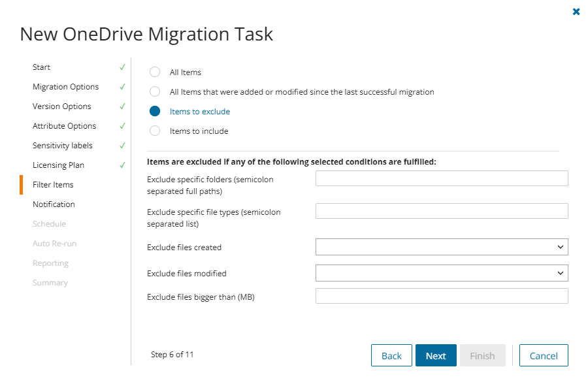This screenshot has height=386, width=588.
Task: Expand the Exclude files modified dropdown
Action: tap(442, 273)
